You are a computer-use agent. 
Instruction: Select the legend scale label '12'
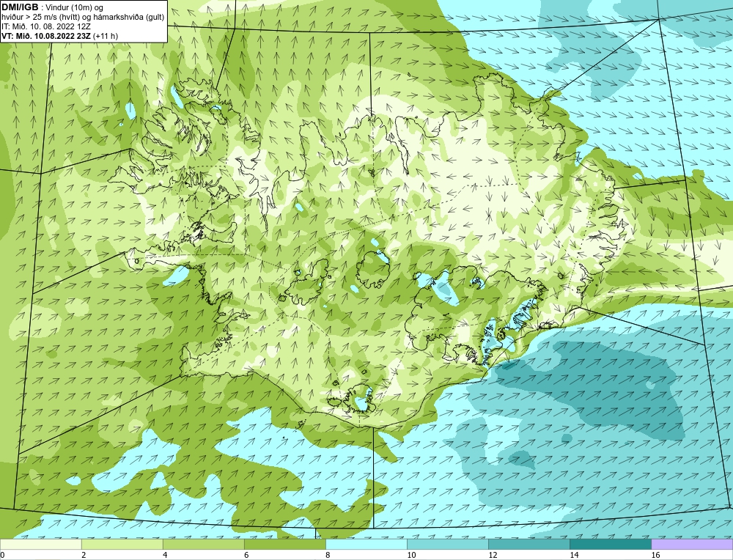(x=493, y=555)
